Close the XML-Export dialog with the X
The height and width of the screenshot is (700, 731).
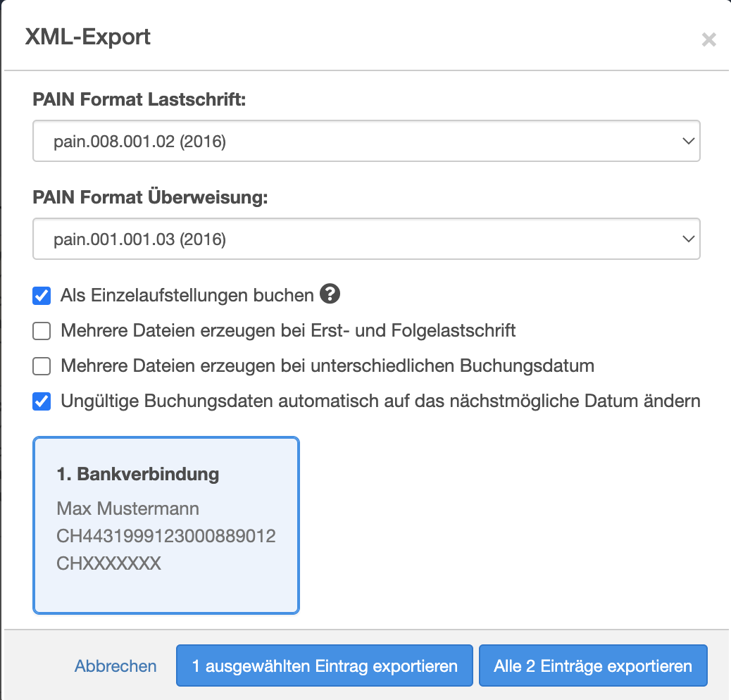(x=708, y=39)
